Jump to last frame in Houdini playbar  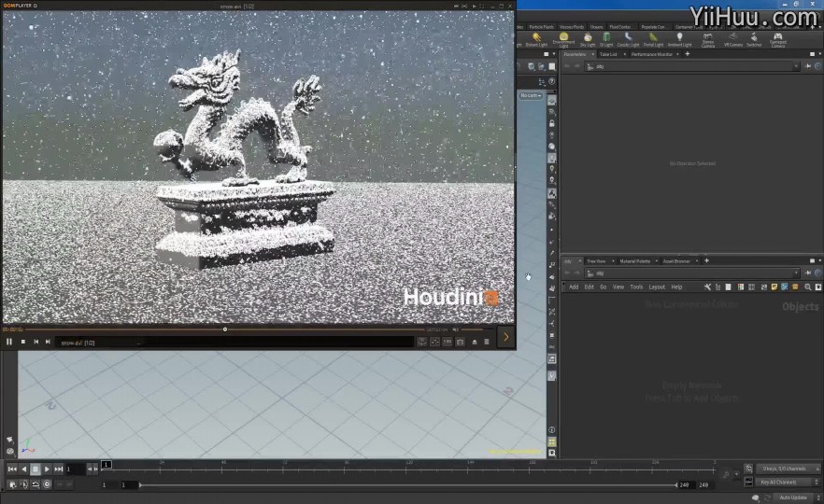[58, 469]
